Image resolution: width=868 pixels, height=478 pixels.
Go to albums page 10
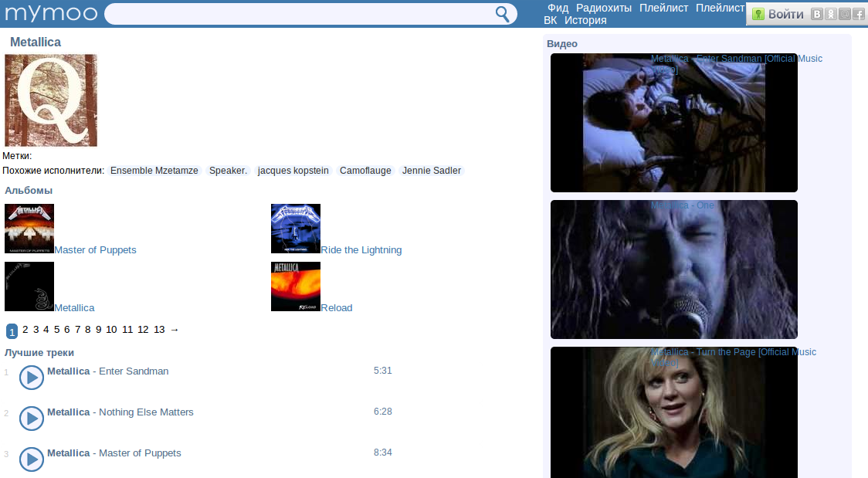[111, 330]
